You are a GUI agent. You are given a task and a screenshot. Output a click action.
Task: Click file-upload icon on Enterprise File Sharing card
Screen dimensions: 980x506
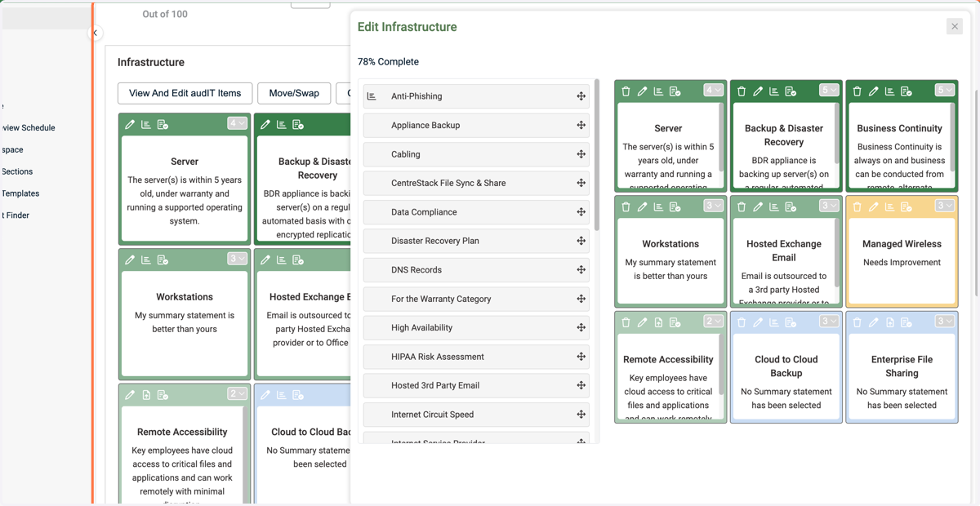[889, 322]
